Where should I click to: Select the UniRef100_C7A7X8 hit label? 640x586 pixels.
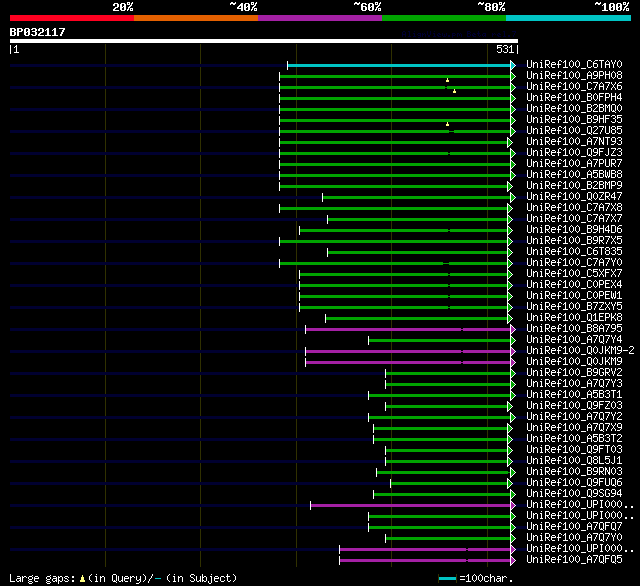[x=574, y=208]
